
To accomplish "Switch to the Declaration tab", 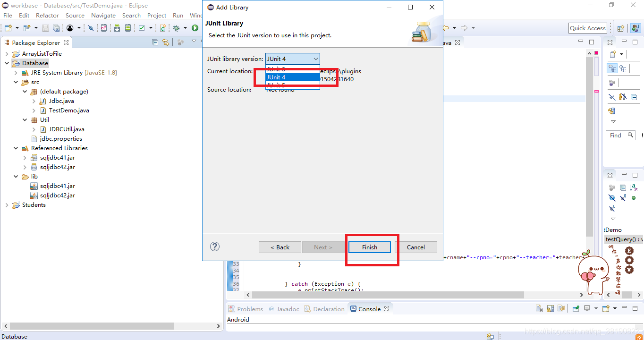I will [x=325, y=309].
